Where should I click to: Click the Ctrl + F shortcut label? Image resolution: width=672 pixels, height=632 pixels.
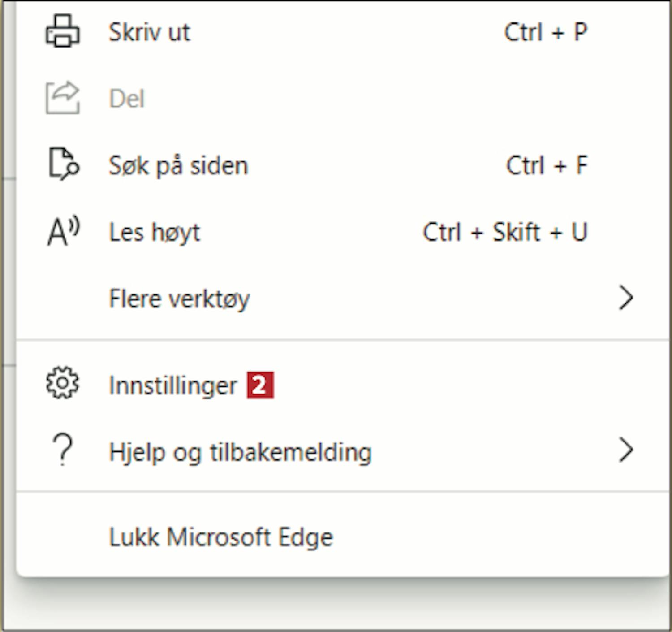click(x=547, y=165)
